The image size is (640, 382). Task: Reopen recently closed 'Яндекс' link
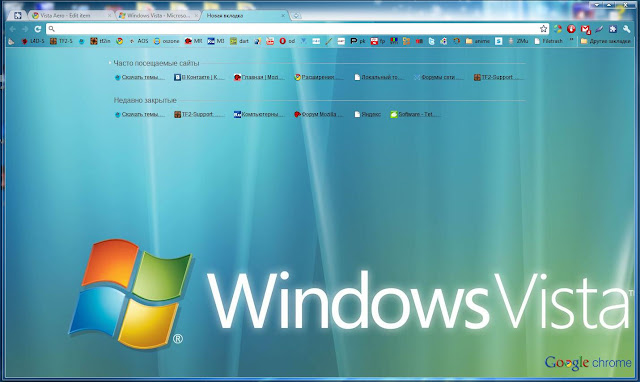[368, 114]
